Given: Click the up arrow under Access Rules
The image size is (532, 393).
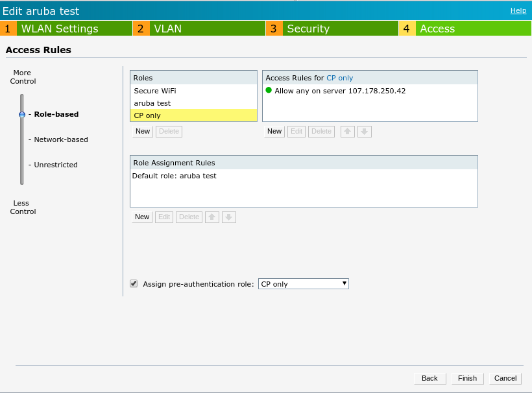Looking at the screenshot, I should (x=347, y=131).
